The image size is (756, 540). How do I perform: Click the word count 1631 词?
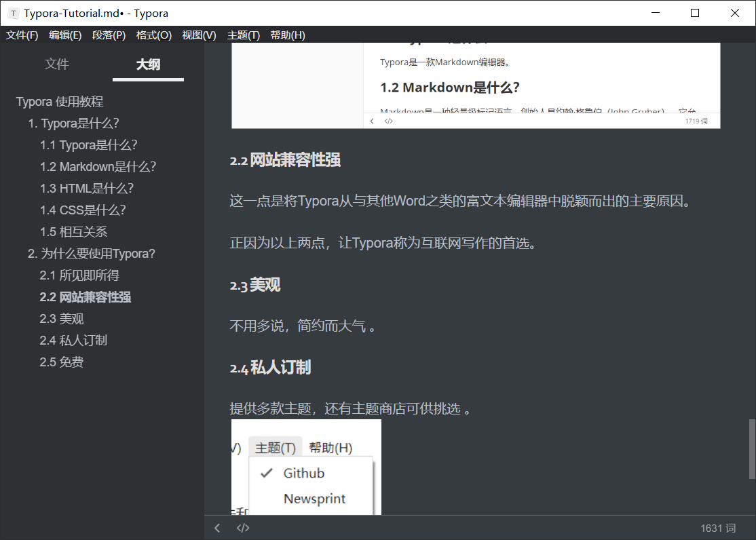(x=718, y=528)
